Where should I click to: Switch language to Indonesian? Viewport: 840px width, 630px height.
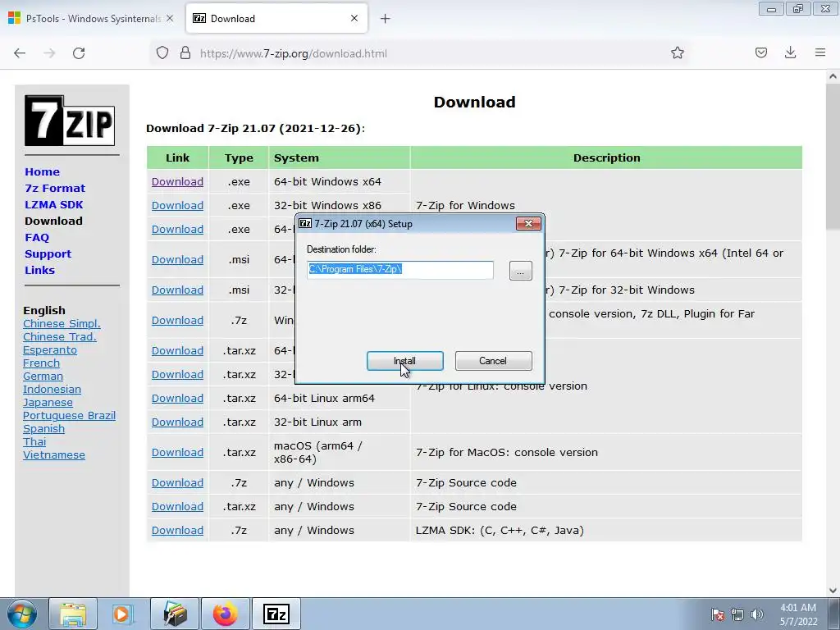(x=52, y=390)
